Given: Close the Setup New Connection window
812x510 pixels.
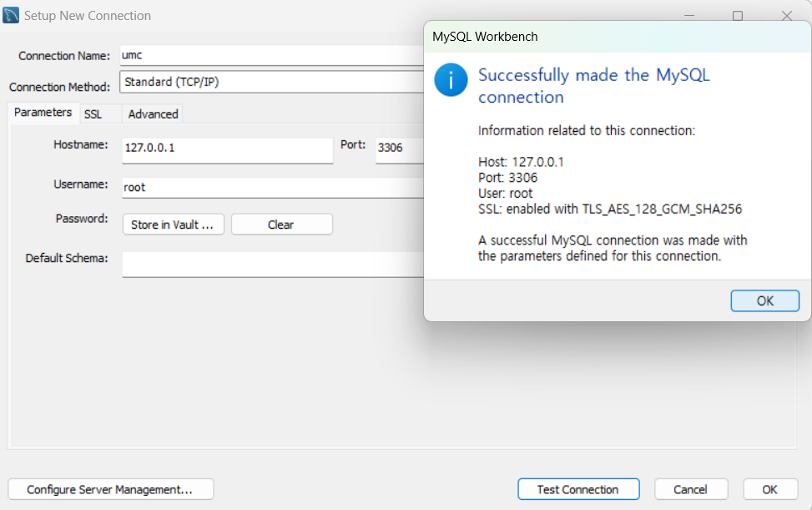Looking at the screenshot, I should point(787,16).
